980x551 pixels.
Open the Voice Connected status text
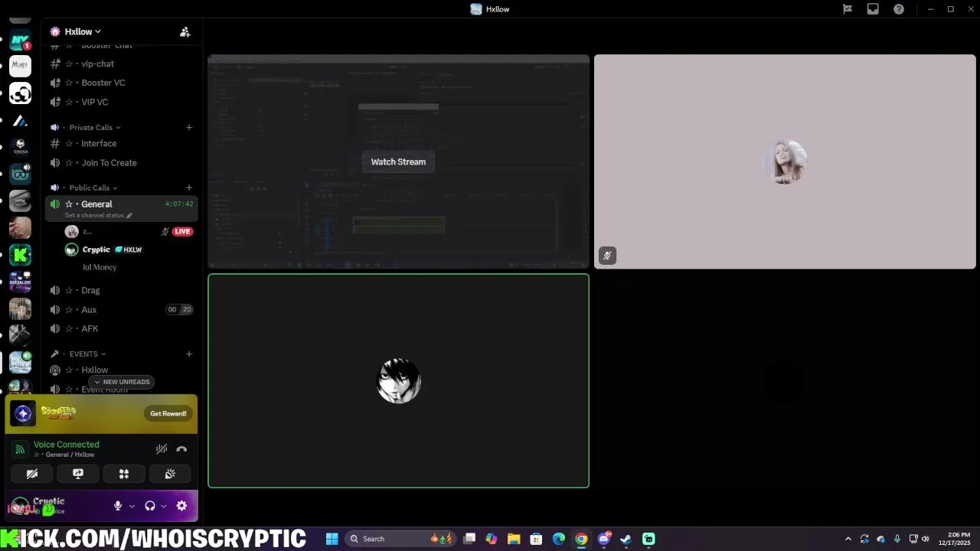[67, 445]
